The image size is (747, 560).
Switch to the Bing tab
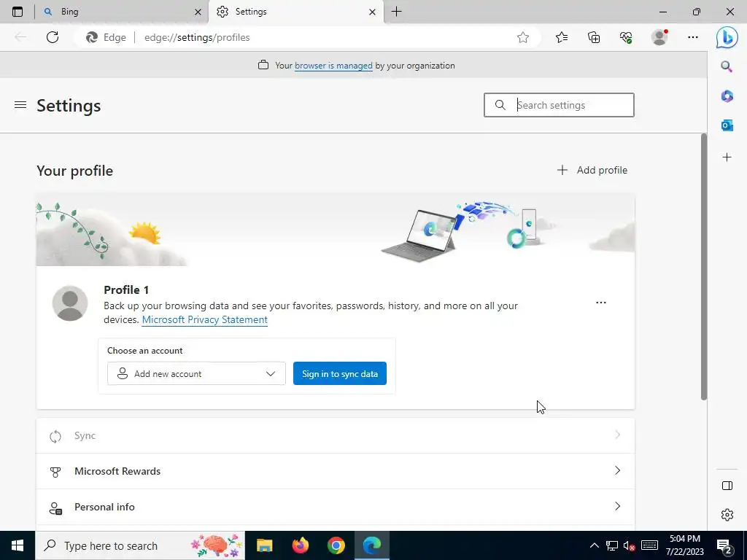coord(122,12)
